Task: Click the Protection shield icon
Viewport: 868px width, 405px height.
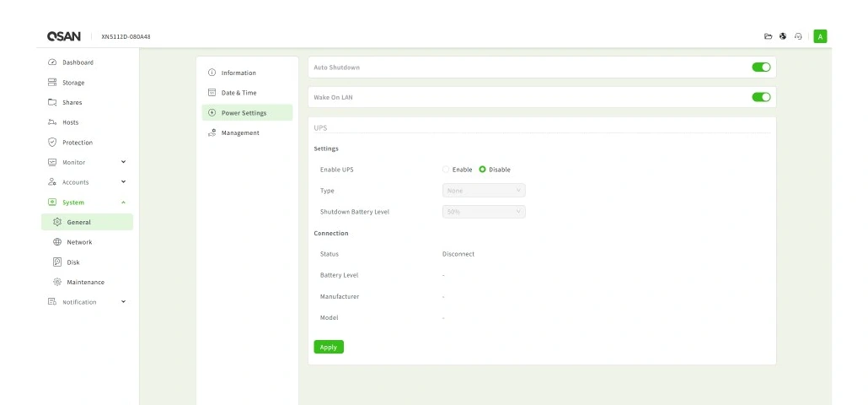Action: coord(52,143)
